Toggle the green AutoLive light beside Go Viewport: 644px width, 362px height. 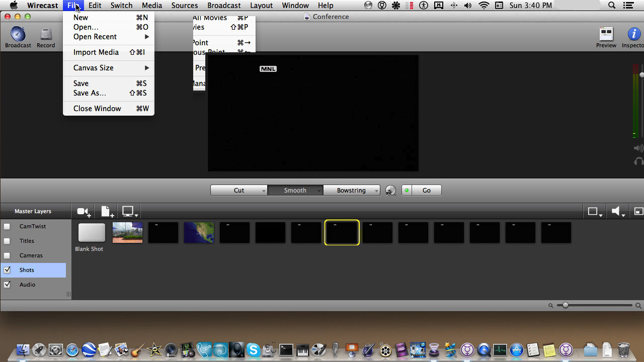tap(407, 191)
